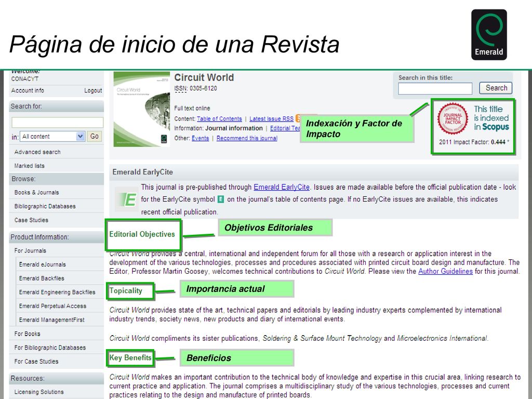Image resolution: width=532 pixels, height=399 pixels.
Task: Browse Books & Journals
Action: [x=37, y=192]
